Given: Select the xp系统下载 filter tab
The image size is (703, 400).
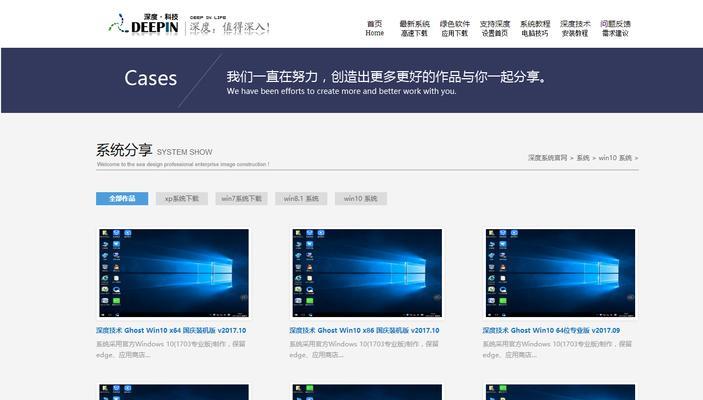Looking at the screenshot, I should point(182,198).
